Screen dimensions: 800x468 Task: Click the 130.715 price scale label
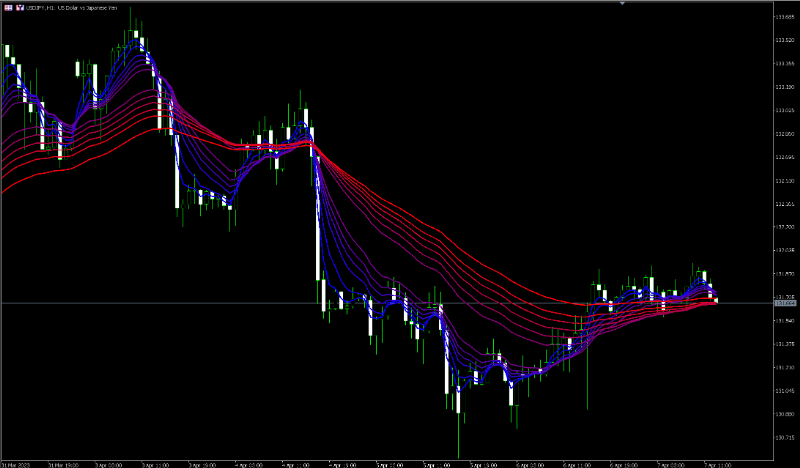[x=785, y=438]
